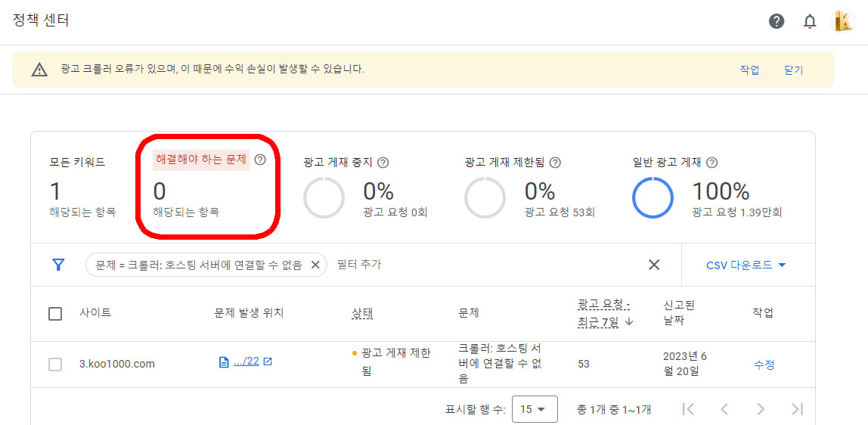
Task: Select the 일반 광고 게재 summary card
Action: [x=707, y=188]
